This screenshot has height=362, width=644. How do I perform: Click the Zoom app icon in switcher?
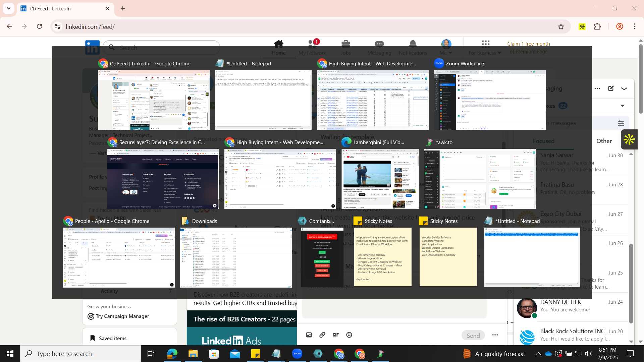(439, 63)
